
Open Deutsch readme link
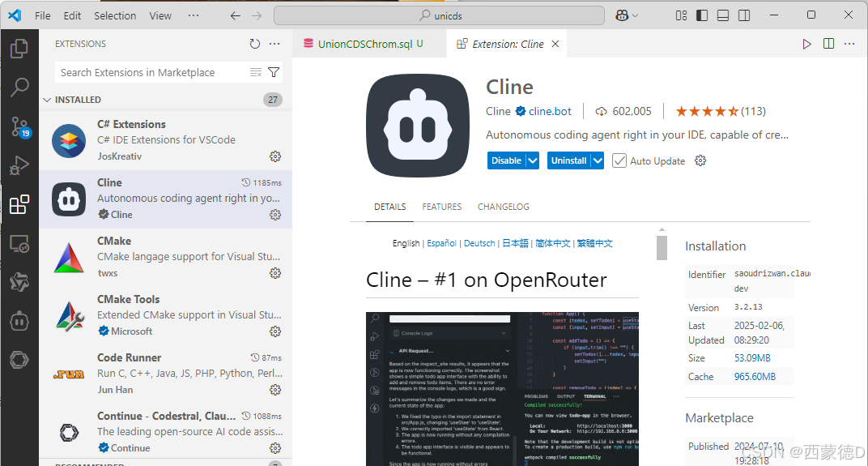click(x=479, y=243)
